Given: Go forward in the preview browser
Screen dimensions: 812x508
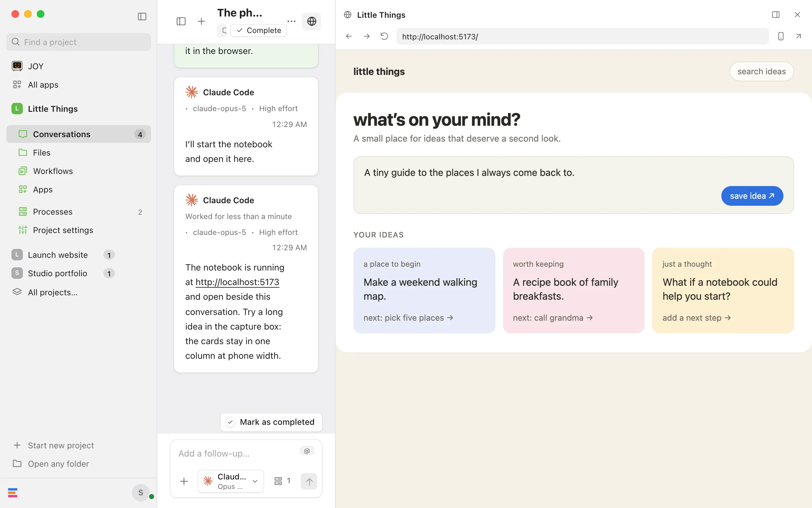Looking at the screenshot, I should click(367, 36).
